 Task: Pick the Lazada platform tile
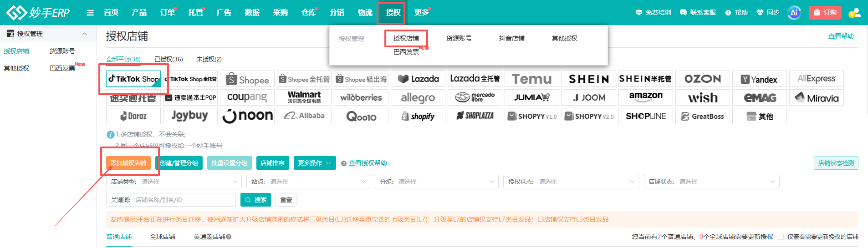coord(418,79)
